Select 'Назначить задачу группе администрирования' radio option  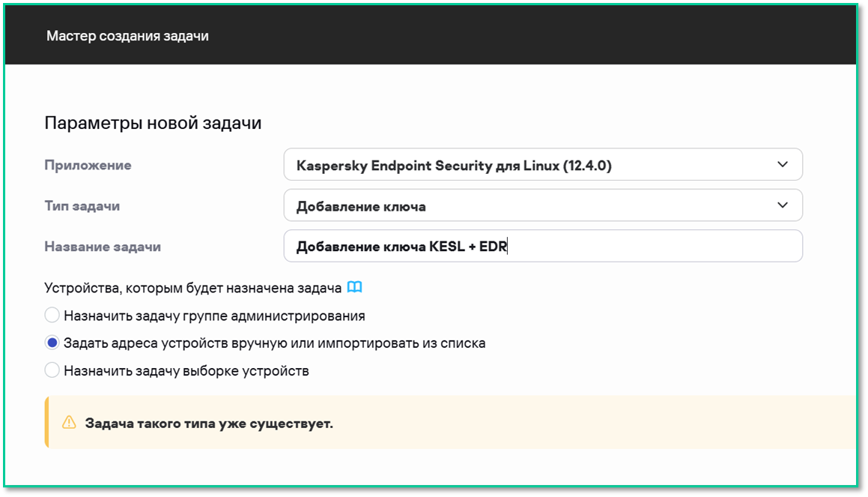tap(52, 316)
